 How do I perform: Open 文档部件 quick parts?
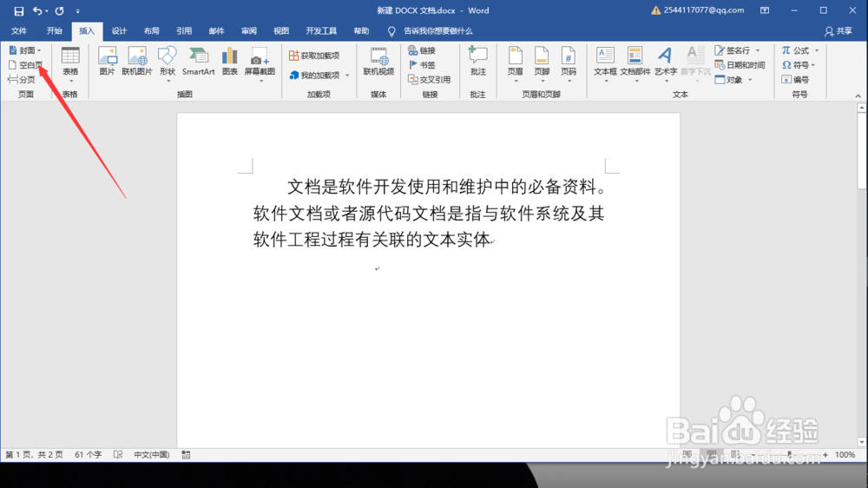pos(635,64)
